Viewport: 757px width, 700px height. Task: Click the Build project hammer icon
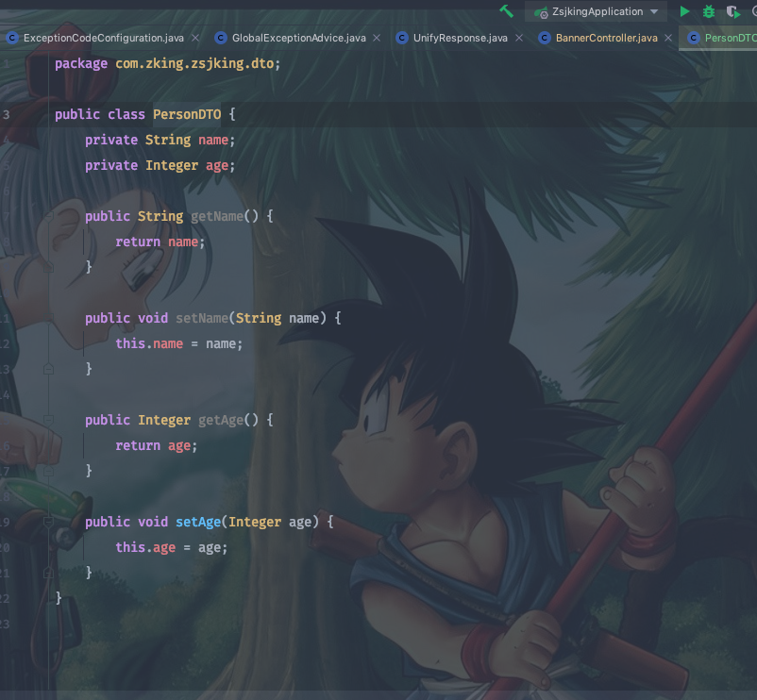506,11
